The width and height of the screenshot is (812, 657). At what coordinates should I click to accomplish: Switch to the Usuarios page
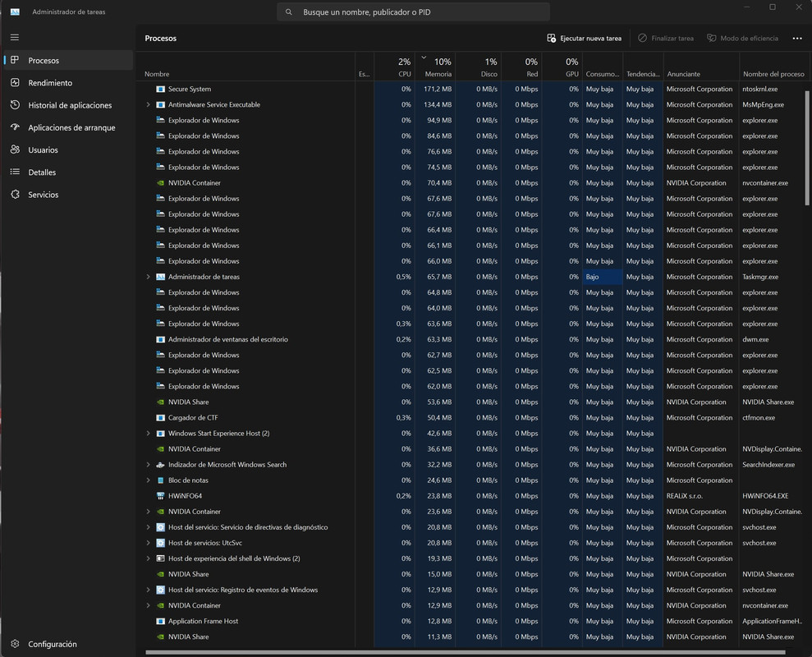point(68,149)
